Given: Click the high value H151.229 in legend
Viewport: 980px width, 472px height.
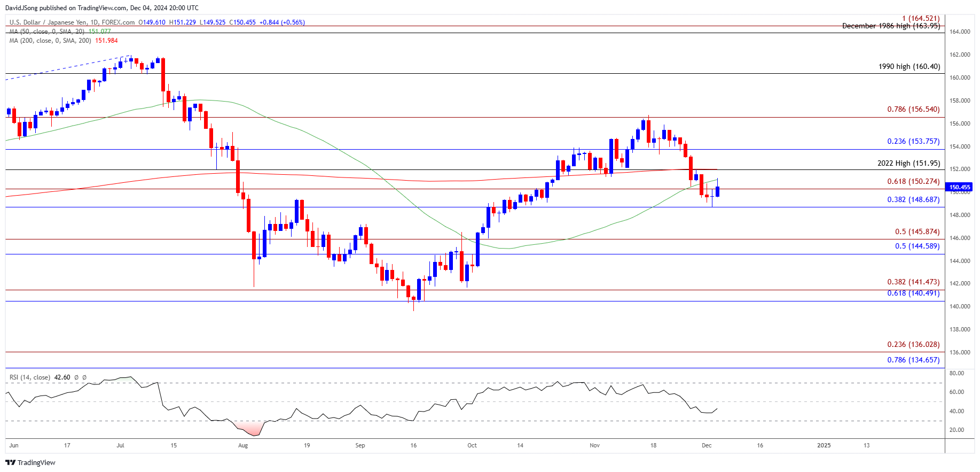Looking at the screenshot, I should (x=183, y=22).
